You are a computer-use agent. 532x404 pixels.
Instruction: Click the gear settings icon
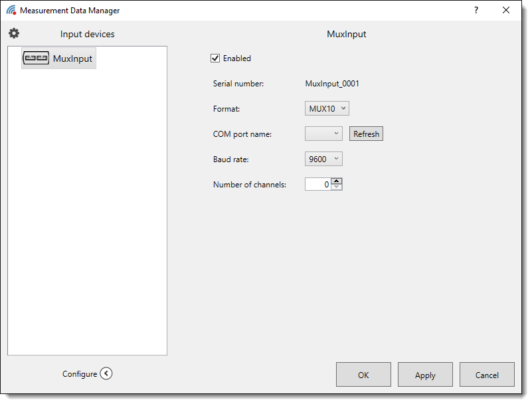(x=14, y=33)
